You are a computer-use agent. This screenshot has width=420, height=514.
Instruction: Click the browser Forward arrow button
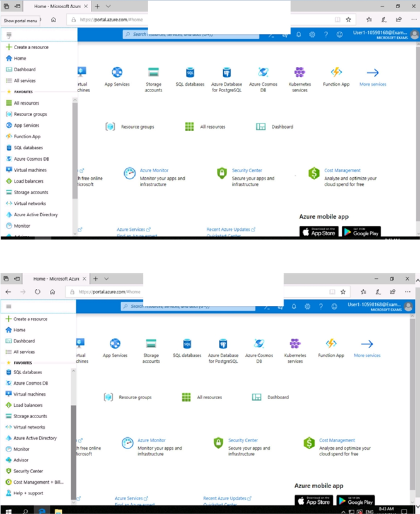pos(23,292)
